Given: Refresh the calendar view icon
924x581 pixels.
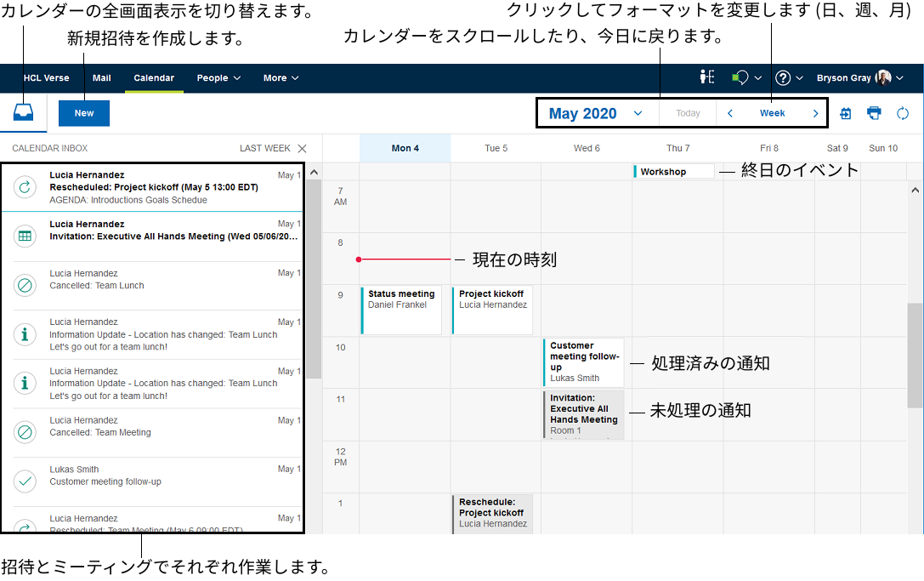Looking at the screenshot, I should (902, 113).
